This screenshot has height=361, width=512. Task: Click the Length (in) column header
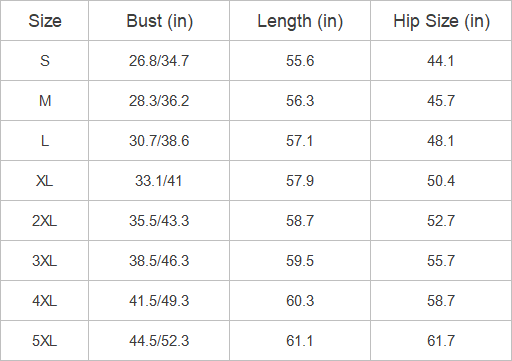(x=300, y=21)
